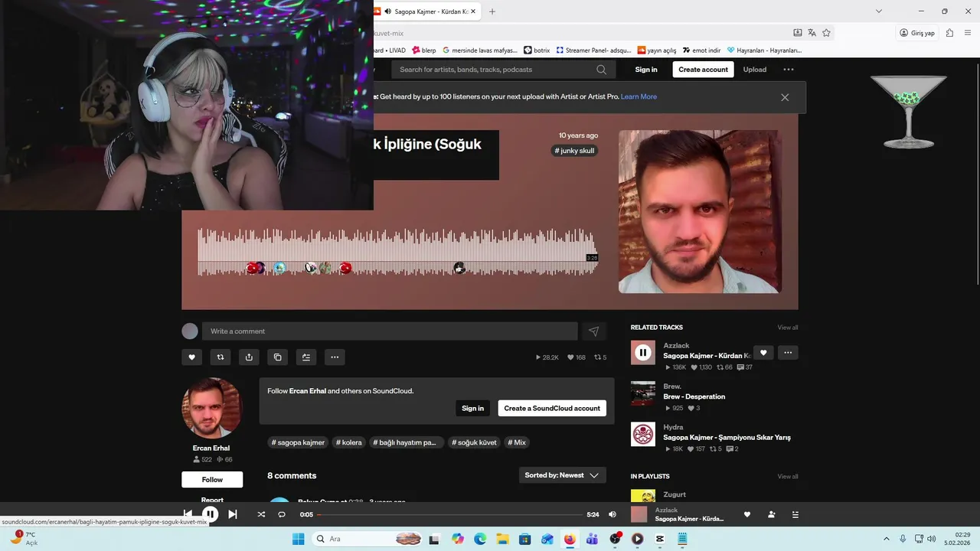Select the # kolera tag

(x=349, y=442)
